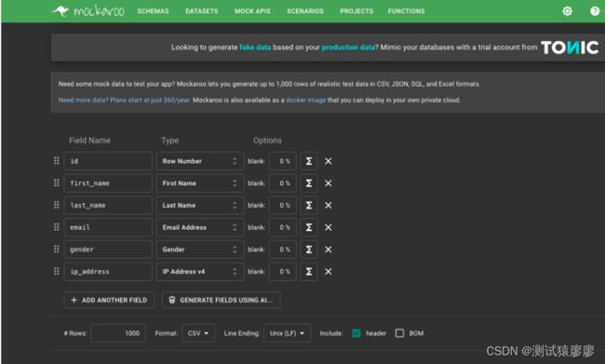Change the Gender type selector
This screenshot has width=605, height=364.
coord(200,249)
